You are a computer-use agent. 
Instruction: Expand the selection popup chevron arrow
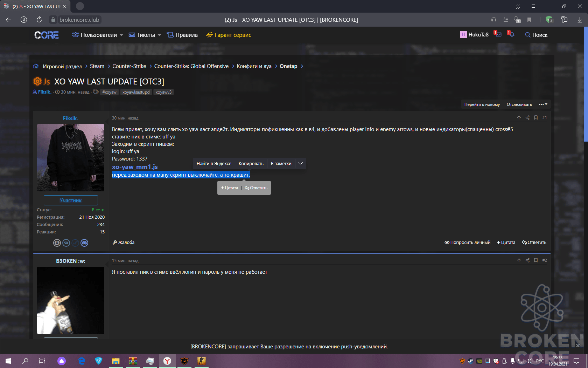click(301, 164)
